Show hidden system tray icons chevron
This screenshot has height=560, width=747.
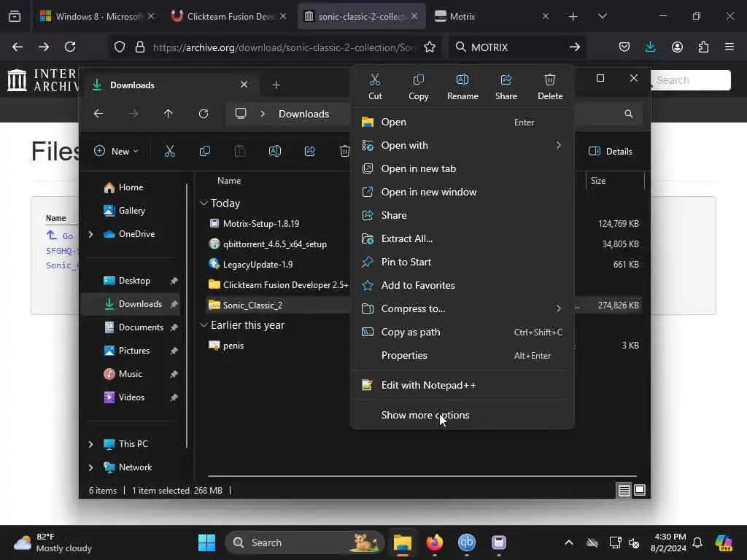(568, 542)
